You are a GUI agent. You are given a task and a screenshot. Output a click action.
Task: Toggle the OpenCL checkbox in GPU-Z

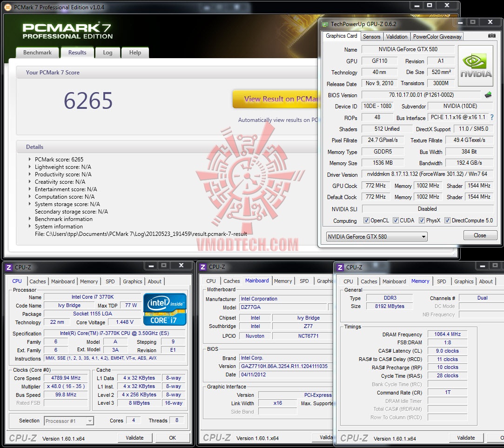pos(366,220)
